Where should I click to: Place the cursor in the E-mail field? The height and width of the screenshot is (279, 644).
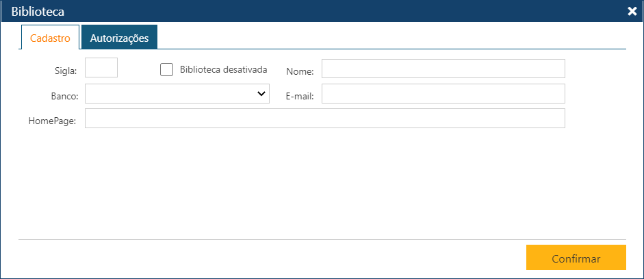pos(443,94)
